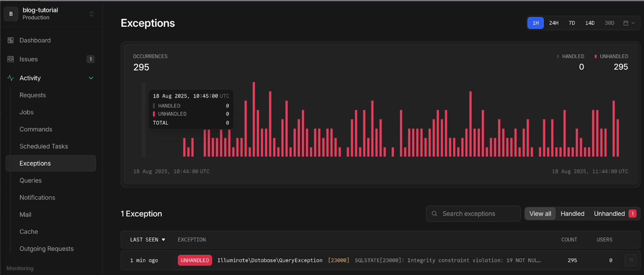Collapse the Activity section chevron

pos(91,78)
